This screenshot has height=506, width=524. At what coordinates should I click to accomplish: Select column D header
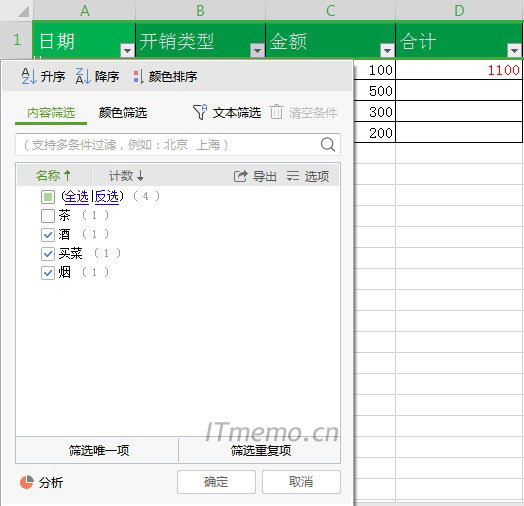point(460,10)
